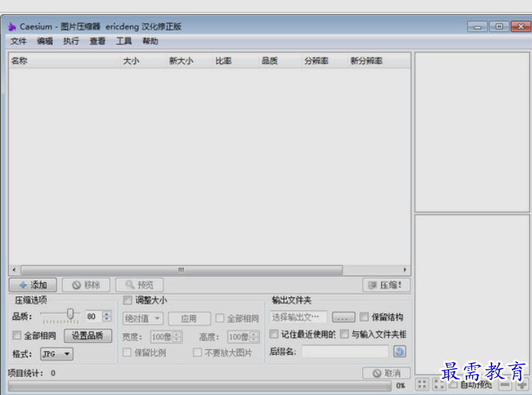This screenshot has height=395, width=532.
Task: Click the 新大小 column header
Action: point(189,61)
